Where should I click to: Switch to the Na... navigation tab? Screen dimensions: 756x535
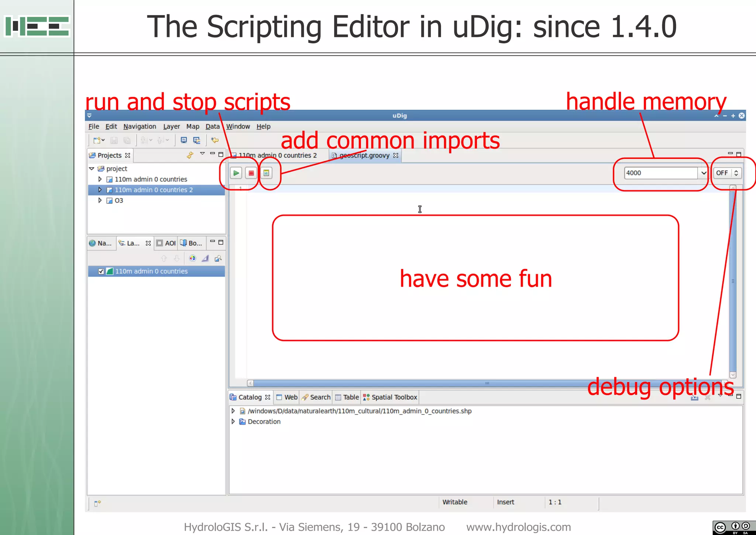[x=101, y=243]
